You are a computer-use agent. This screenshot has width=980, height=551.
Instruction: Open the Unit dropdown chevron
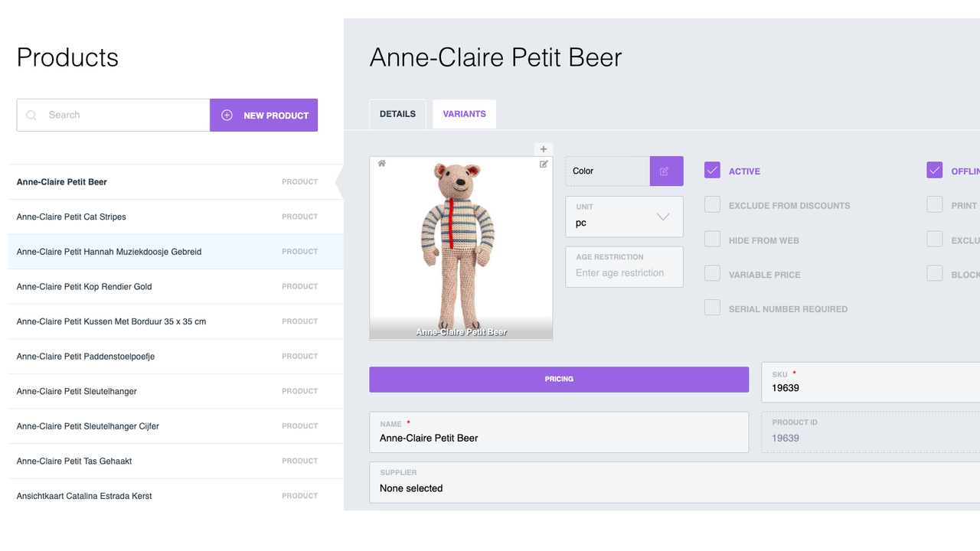point(663,217)
